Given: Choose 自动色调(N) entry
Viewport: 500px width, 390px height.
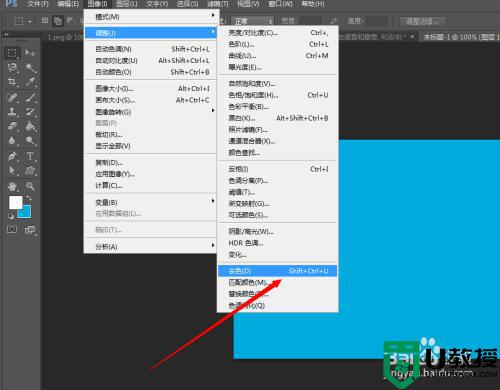Looking at the screenshot, I should coord(152,49).
